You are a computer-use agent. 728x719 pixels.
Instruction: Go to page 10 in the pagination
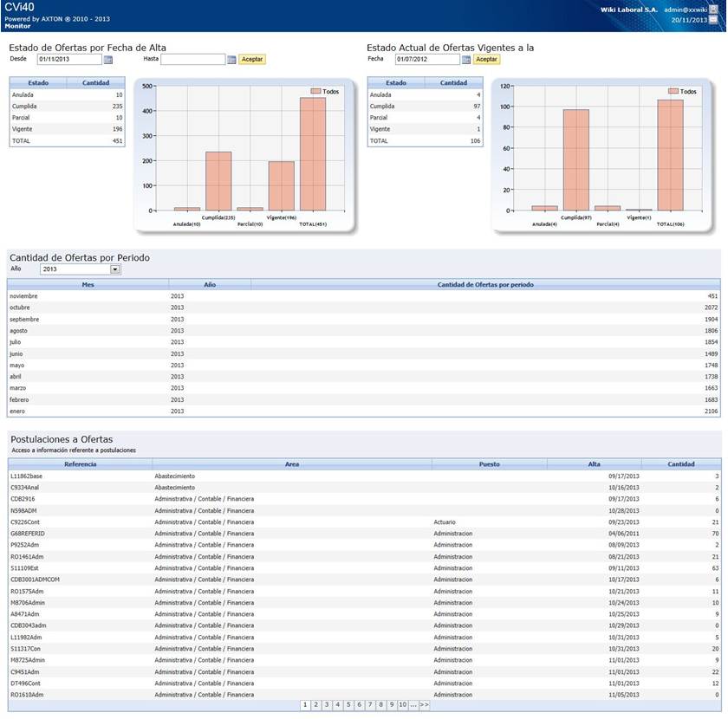coord(402,705)
